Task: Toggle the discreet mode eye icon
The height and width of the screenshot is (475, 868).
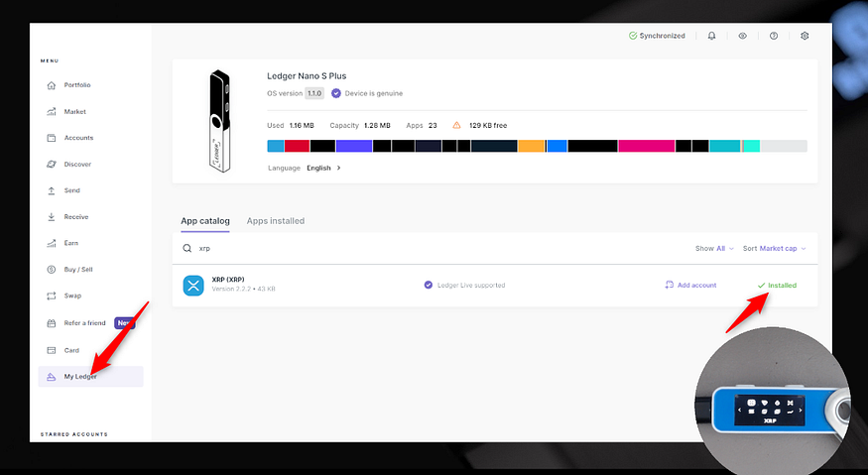Action: click(743, 36)
